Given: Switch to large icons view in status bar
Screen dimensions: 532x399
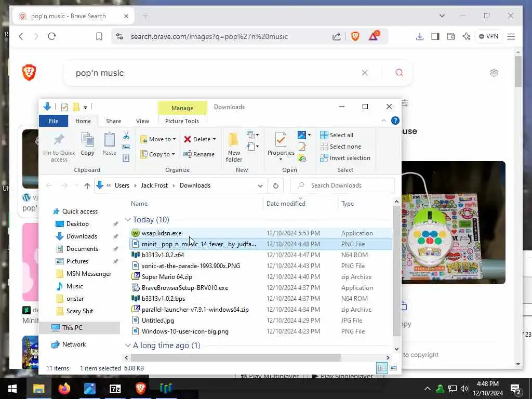Looking at the screenshot, I should pyautogui.click(x=393, y=368).
